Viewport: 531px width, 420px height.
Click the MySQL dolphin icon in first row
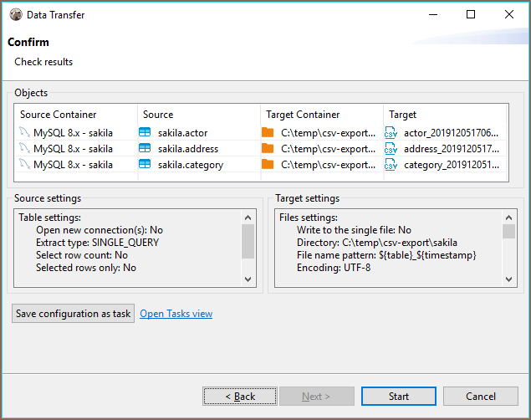pyautogui.click(x=24, y=132)
